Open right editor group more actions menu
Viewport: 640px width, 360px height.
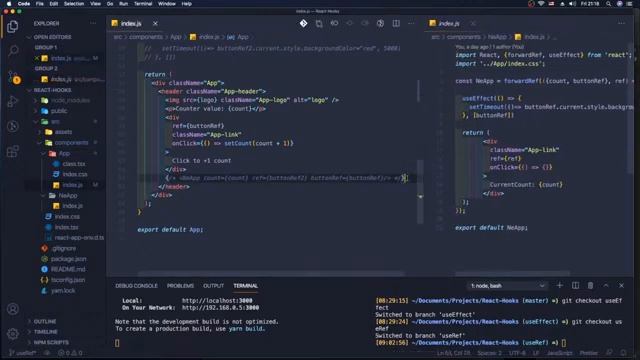(621, 23)
